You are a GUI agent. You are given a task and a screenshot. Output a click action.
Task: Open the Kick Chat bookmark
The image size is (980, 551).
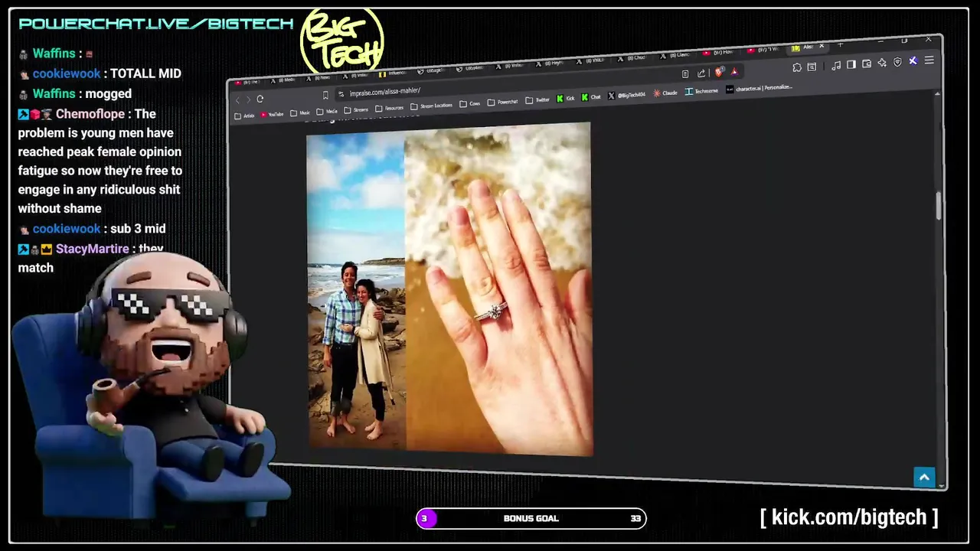[591, 97]
